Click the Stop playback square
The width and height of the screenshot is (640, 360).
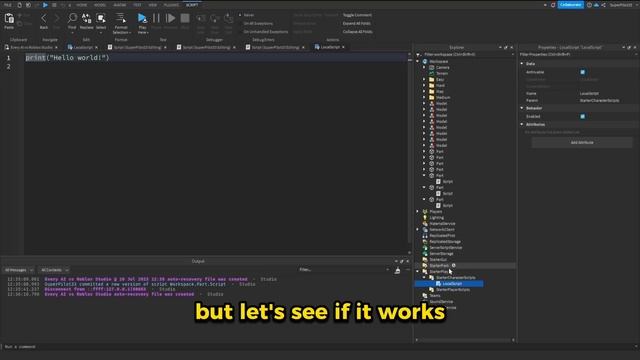coord(185,18)
